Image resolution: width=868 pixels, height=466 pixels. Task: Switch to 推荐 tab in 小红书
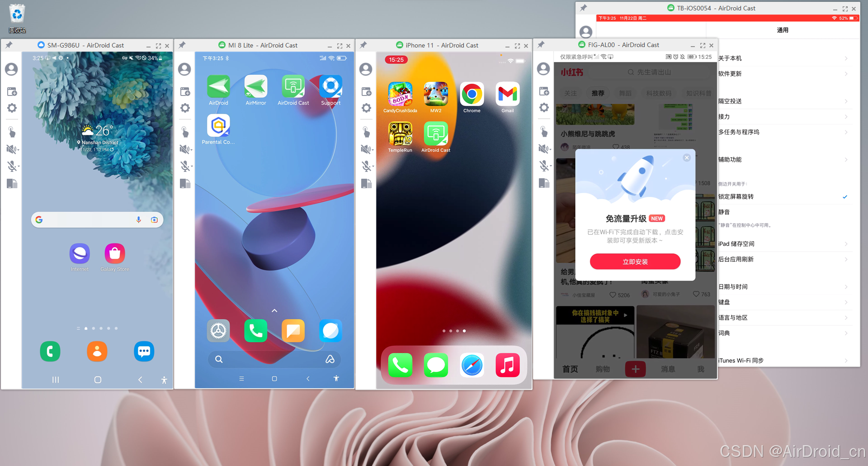point(598,93)
